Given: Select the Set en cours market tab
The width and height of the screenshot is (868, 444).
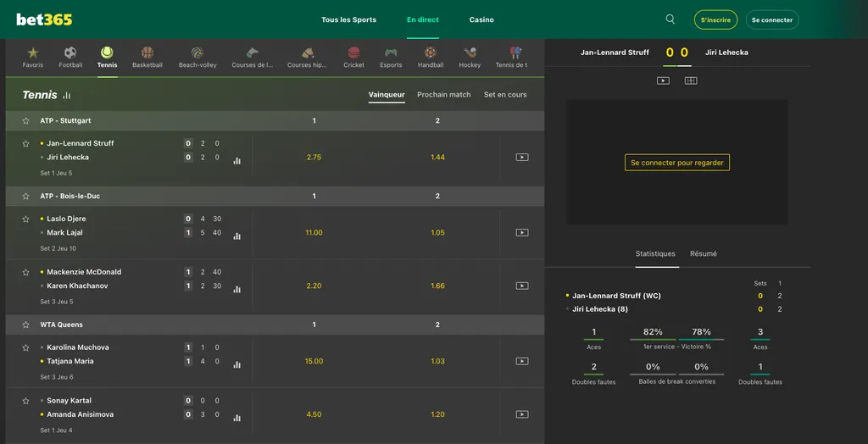Looking at the screenshot, I should (505, 95).
